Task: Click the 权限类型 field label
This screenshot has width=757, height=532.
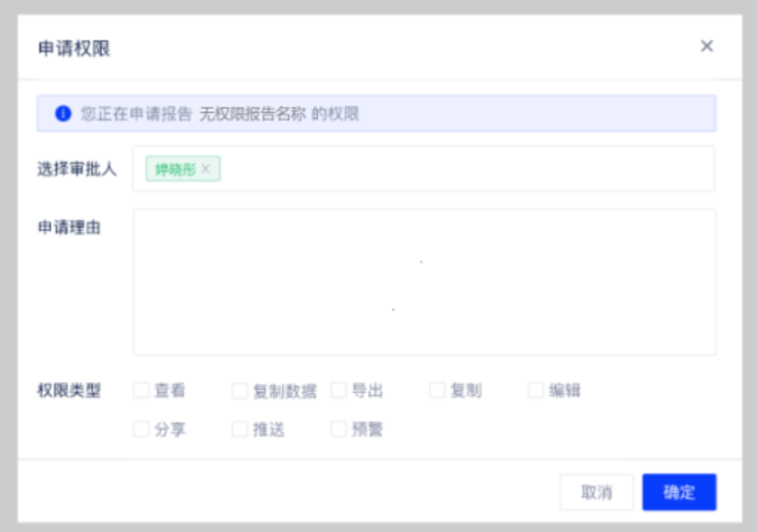Action: pyautogui.click(x=70, y=391)
